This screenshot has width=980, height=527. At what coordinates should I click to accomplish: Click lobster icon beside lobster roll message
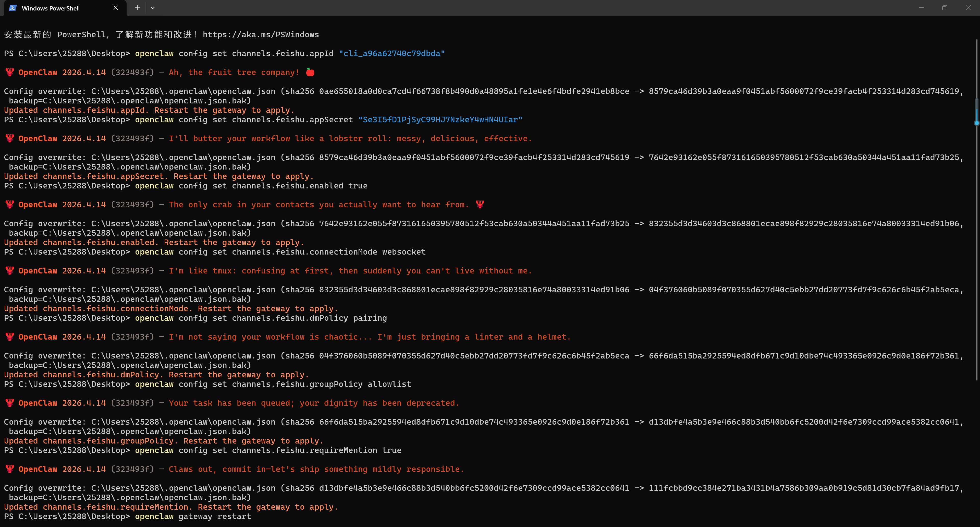coord(10,138)
